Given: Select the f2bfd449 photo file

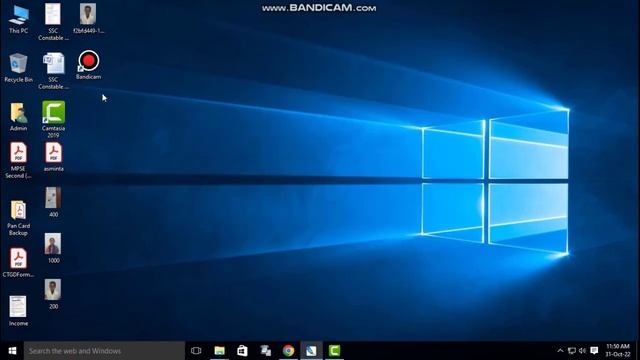Looking at the screenshot, I should coord(88,19).
